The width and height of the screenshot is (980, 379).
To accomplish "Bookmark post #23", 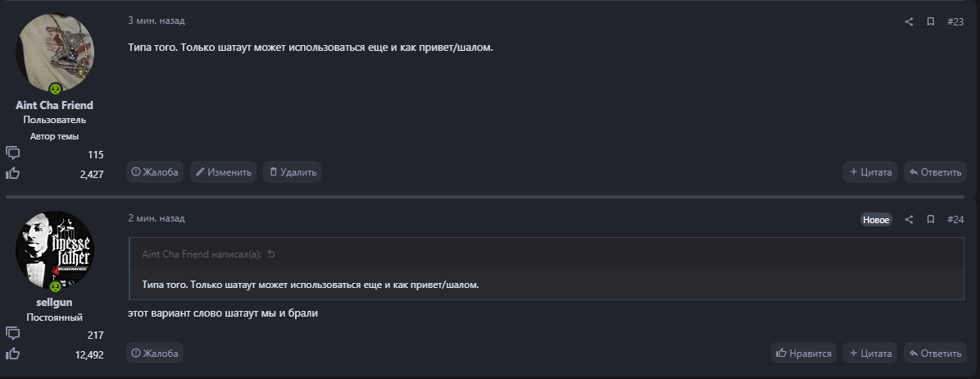I will [931, 21].
